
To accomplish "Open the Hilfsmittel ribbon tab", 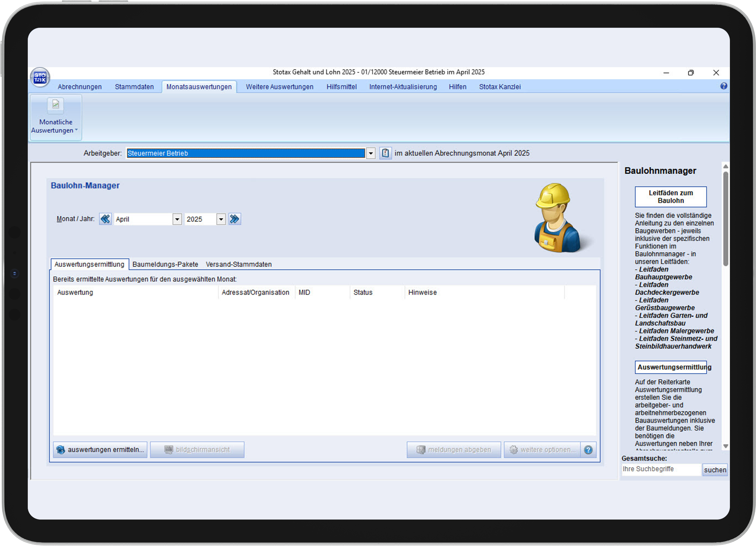I will pos(342,87).
